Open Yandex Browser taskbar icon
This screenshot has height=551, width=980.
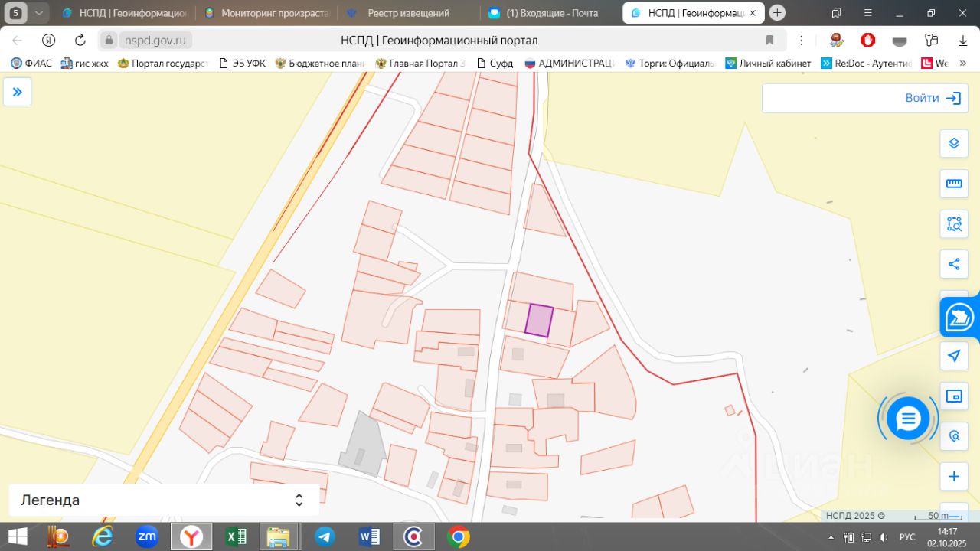(191, 536)
